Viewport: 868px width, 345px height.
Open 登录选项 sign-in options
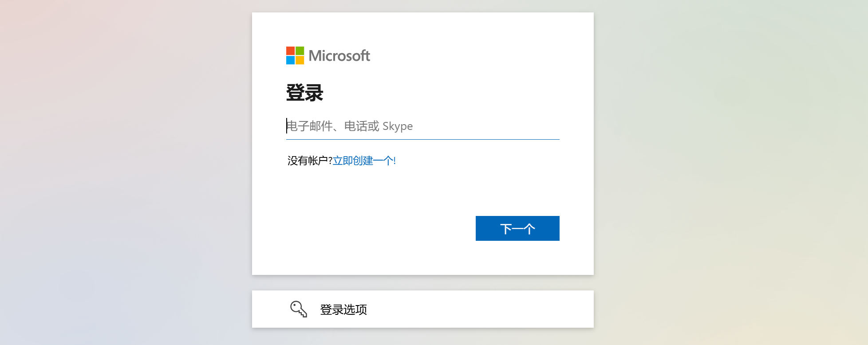coord(422,309)
